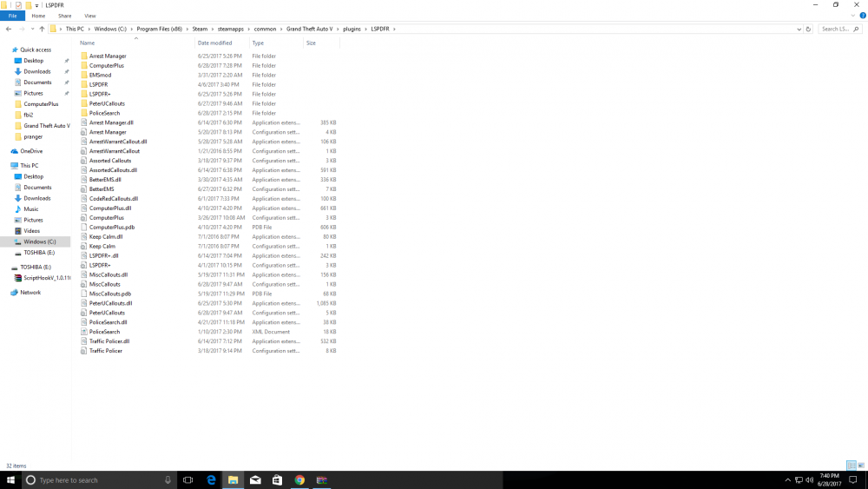
Task: Select the file Traffic Policer.dll
Action: [x=109, y=341]
